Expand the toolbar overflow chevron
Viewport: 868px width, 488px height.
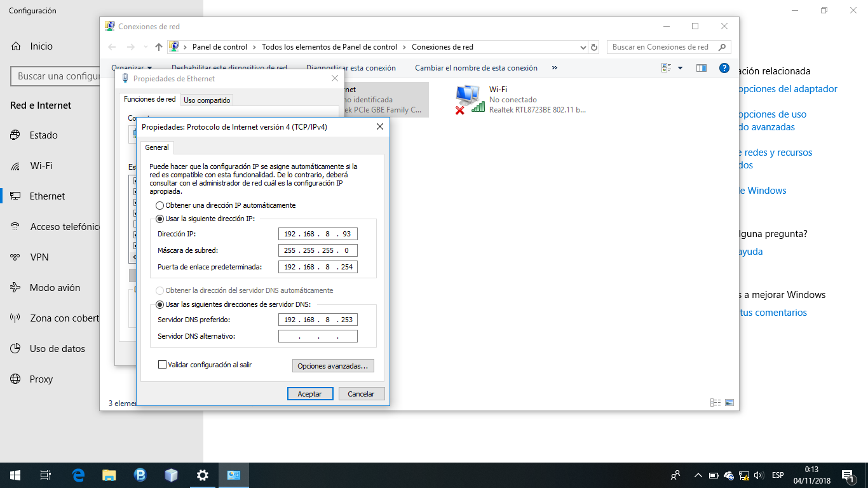[x=554, y=68]
